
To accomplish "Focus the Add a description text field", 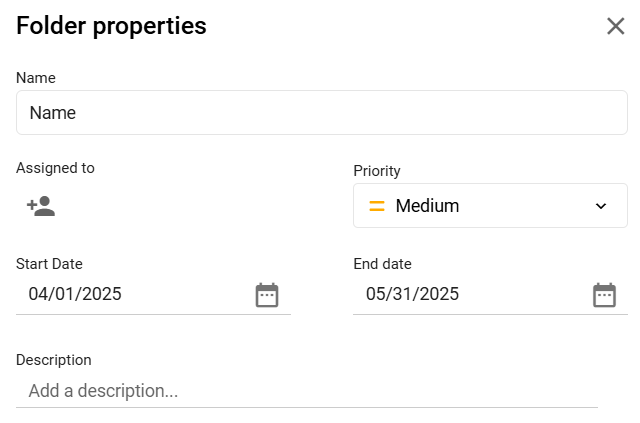I will (x=307, y=391).
